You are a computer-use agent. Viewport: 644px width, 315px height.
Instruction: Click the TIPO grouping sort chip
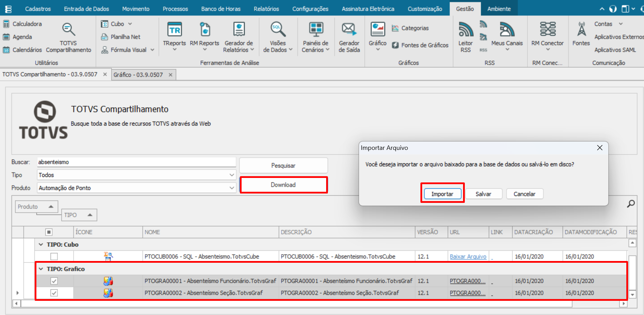point(79,215)
